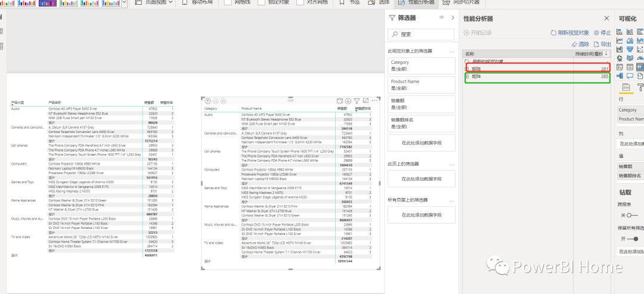Select the Q&A speech bubble visual
The width and height of the screenshot is (644, 294).
tap(630, 76)
